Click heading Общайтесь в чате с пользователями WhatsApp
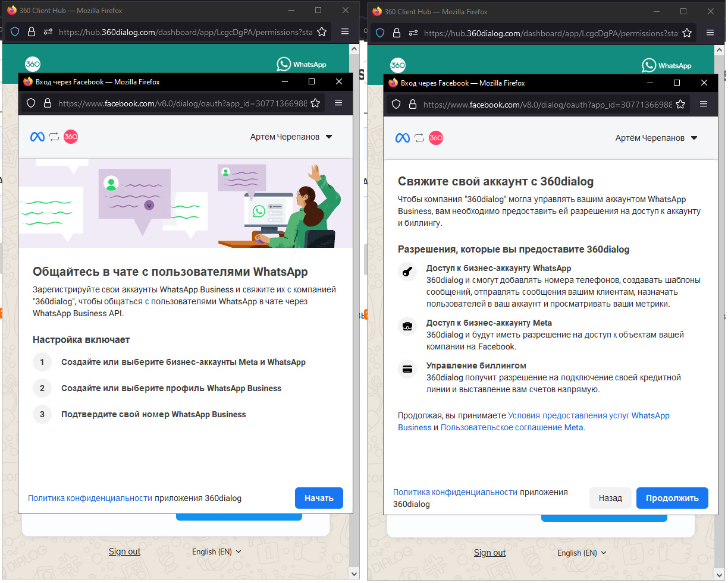 [170, 272]
